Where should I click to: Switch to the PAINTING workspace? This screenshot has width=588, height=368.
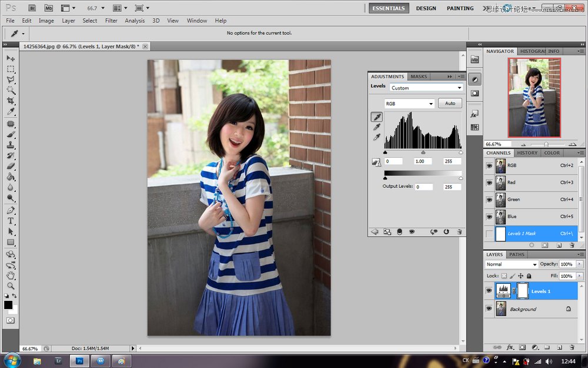point(460,8)
